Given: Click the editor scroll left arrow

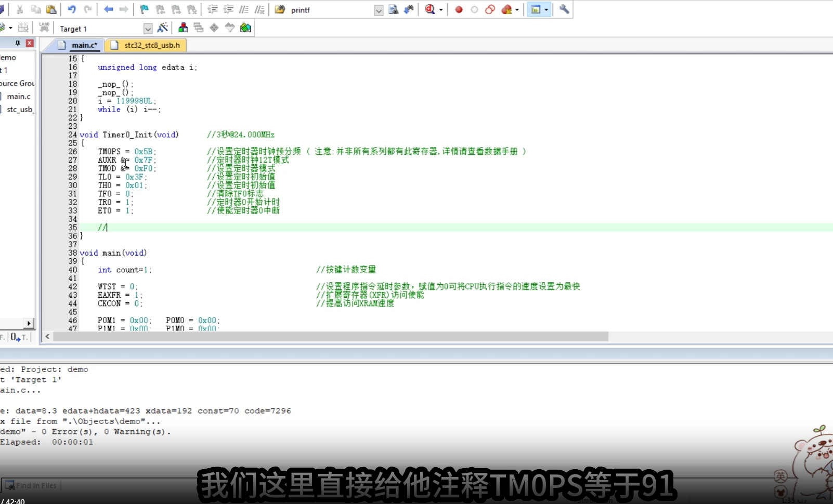Looking at the screenshot, I should tap(47, 337).
